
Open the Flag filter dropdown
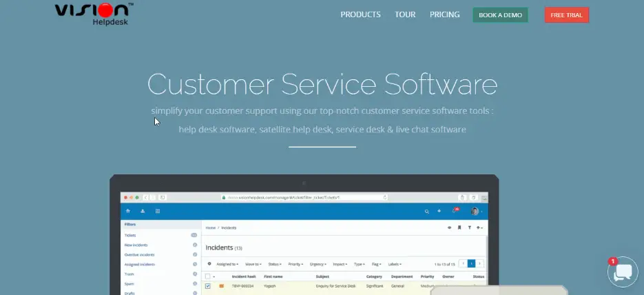376,264
